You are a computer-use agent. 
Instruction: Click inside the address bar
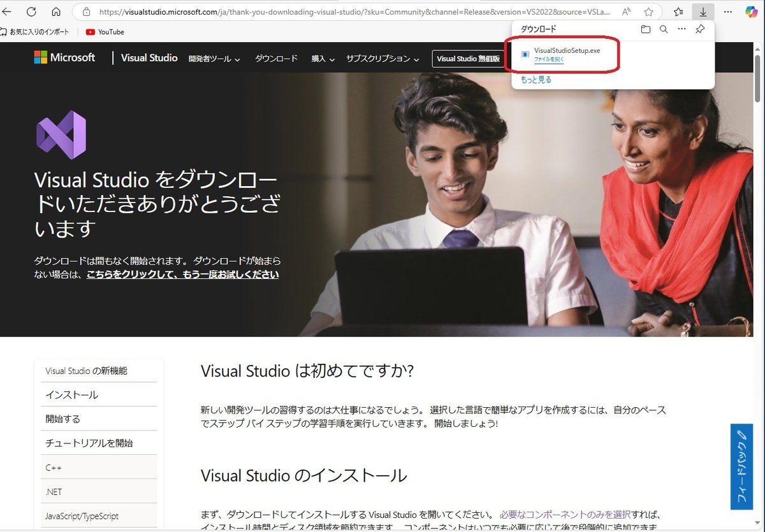tap(319, 11)
